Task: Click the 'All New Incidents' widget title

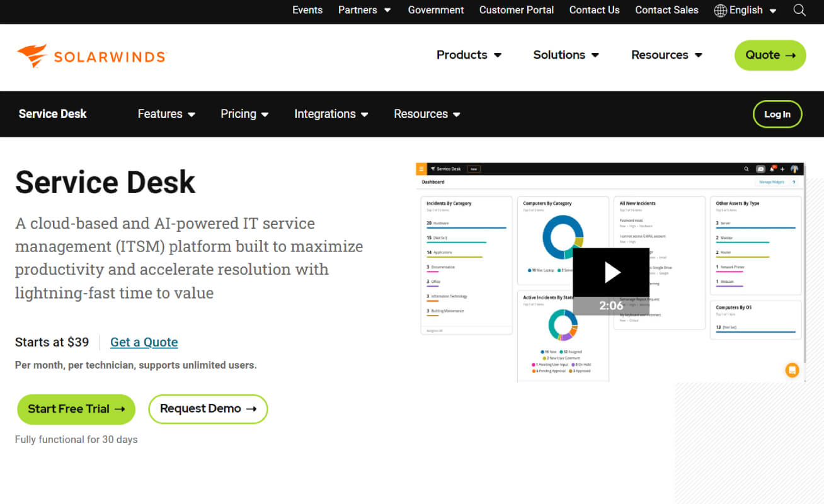Action: tap(638, 203)
